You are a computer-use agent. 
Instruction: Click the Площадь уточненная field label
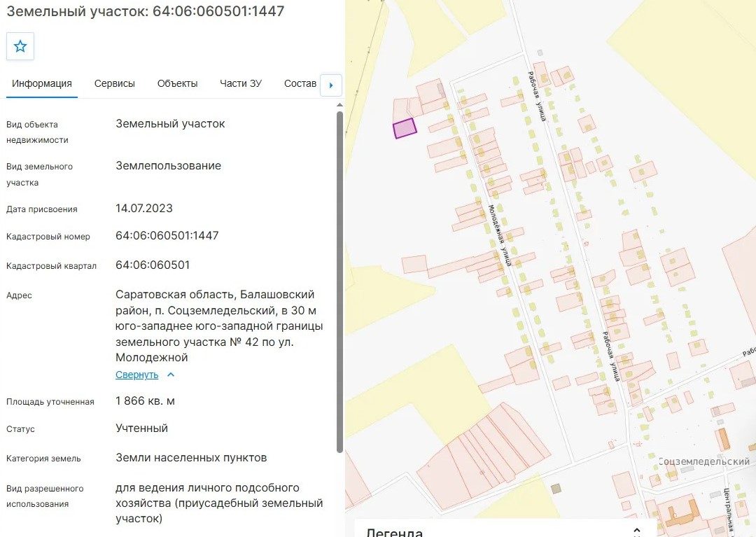50,402
